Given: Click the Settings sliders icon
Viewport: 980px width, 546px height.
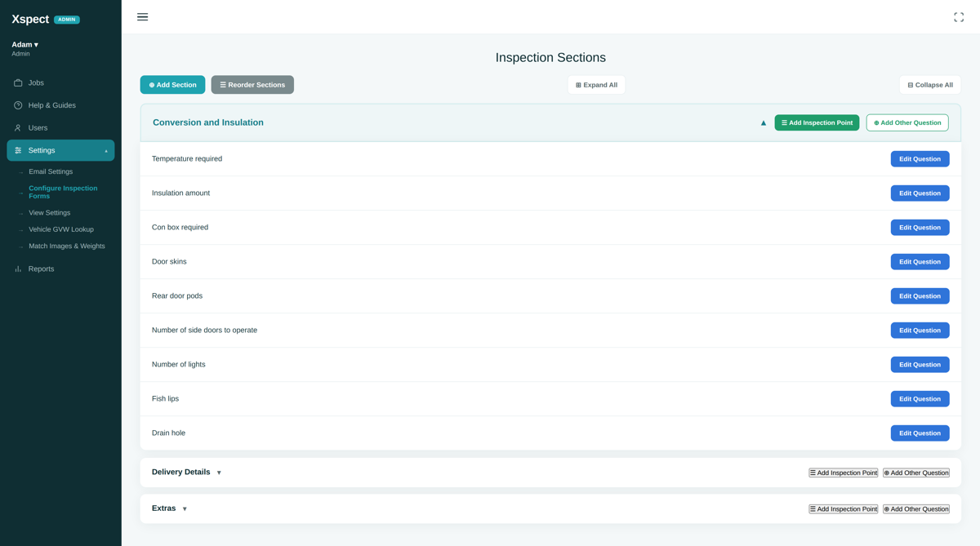Looking at the screenshot, I should [18, 150].
